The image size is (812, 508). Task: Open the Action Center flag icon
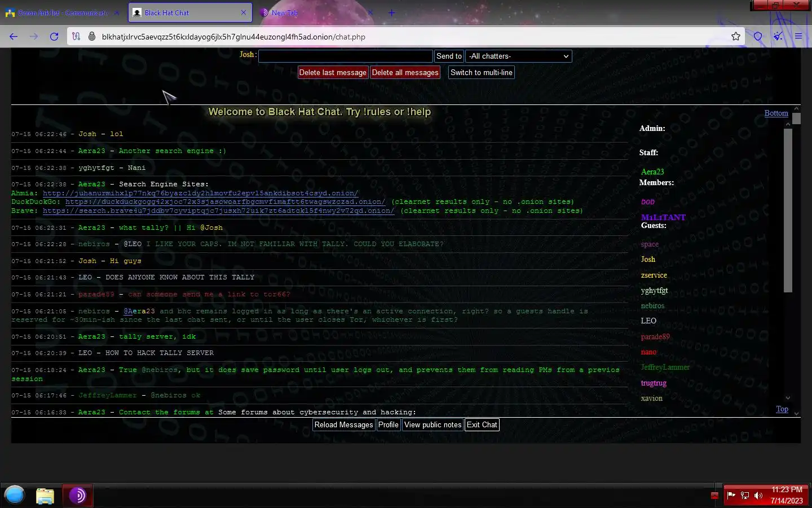(x=731, y=496)
